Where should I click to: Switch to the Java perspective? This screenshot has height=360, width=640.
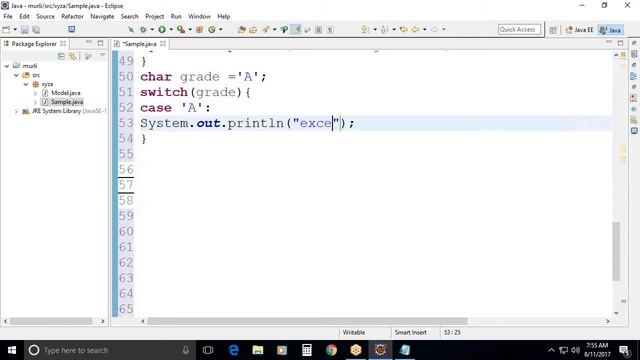point(611,30)
